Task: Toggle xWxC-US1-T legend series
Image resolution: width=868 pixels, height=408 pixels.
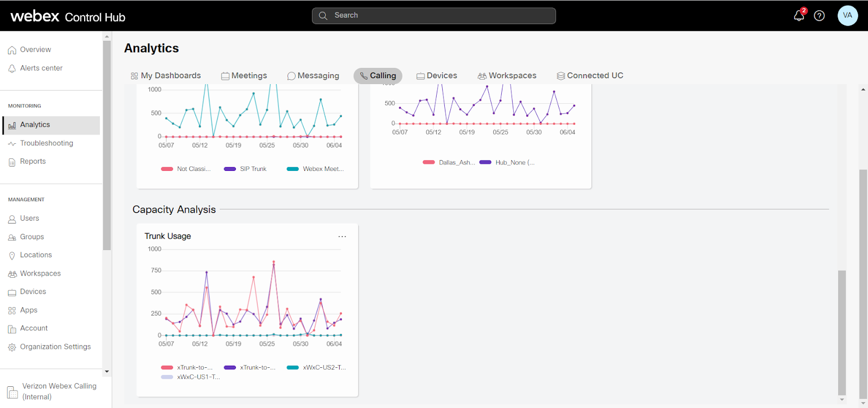Action: click(x=190, y=377)
